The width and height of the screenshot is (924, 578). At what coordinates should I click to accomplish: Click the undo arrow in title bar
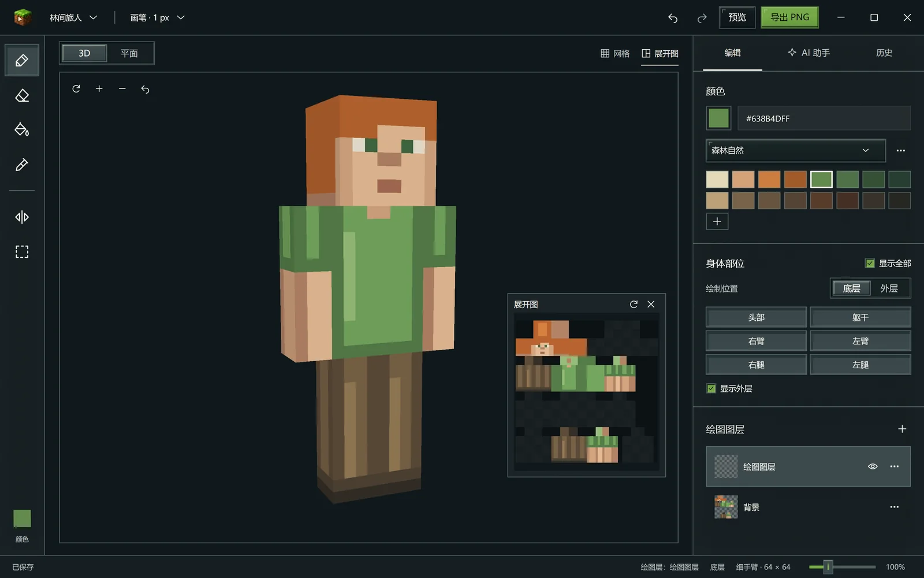click(673, 18)
